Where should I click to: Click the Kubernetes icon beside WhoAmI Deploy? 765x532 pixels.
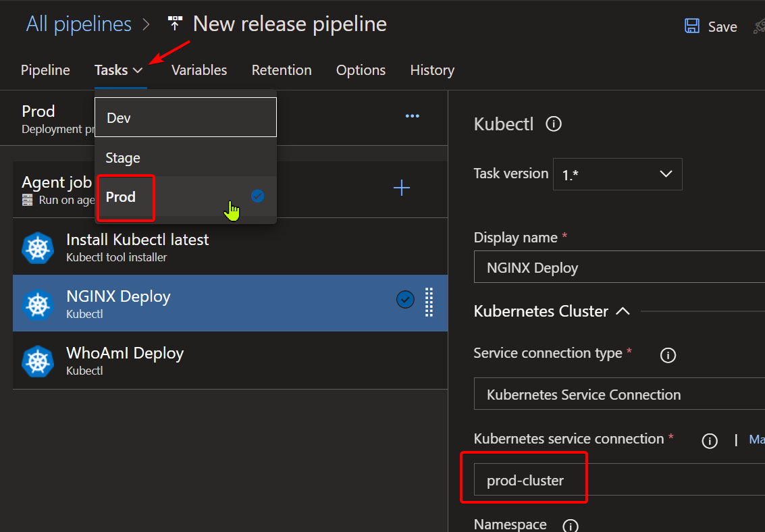coord(38,361)
